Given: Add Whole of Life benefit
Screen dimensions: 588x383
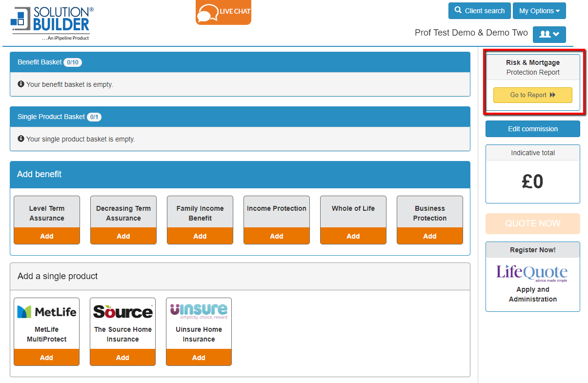Looking at the screenshot, I should point(353,236).
